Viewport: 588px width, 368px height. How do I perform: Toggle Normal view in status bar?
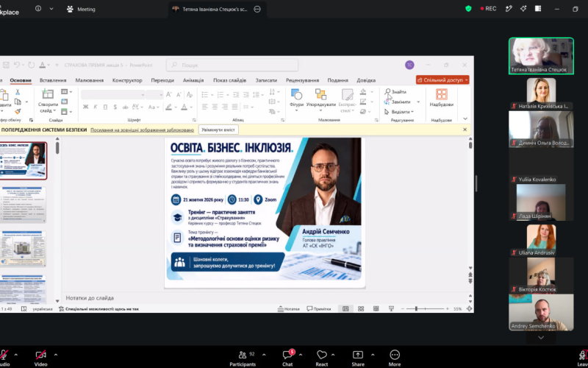(x=345, y=308)
